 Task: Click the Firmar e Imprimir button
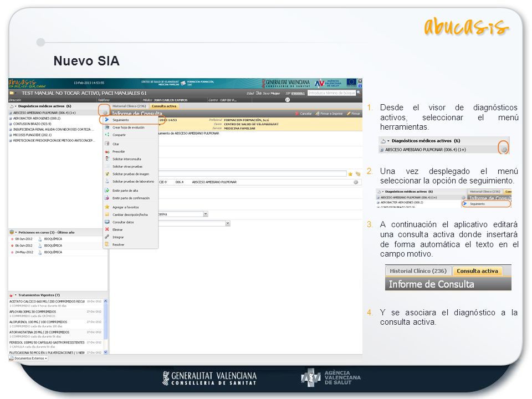coord(329,114)
